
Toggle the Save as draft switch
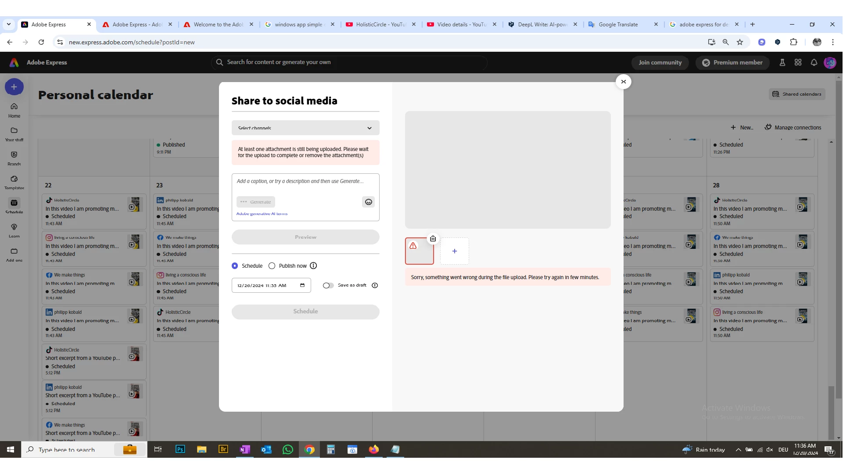click(x=328, y=285)
